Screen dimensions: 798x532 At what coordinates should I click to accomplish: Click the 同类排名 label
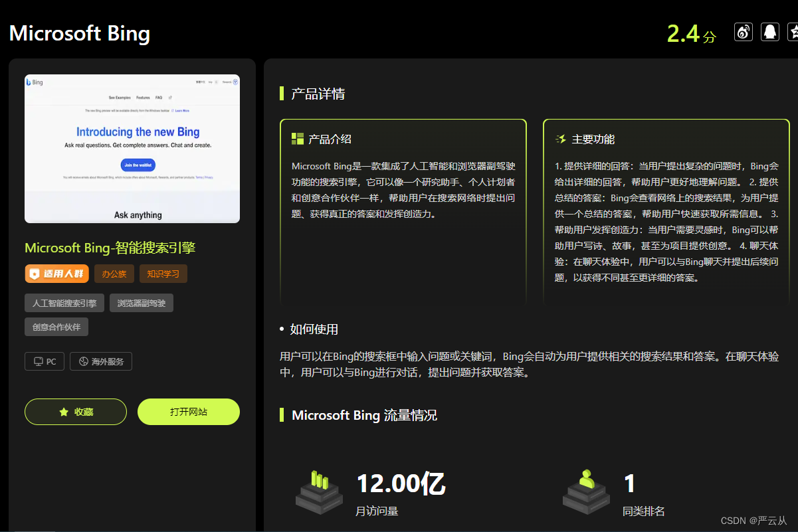click(644, 511)
